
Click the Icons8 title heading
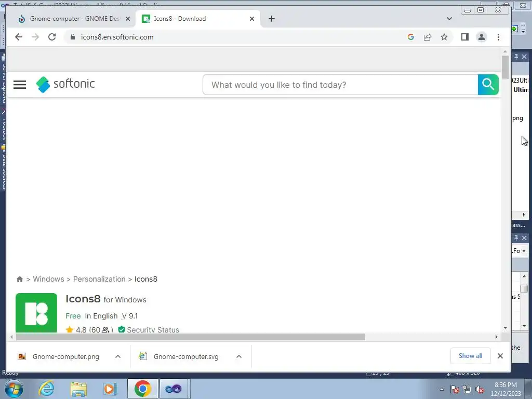(x=83, y=299)
